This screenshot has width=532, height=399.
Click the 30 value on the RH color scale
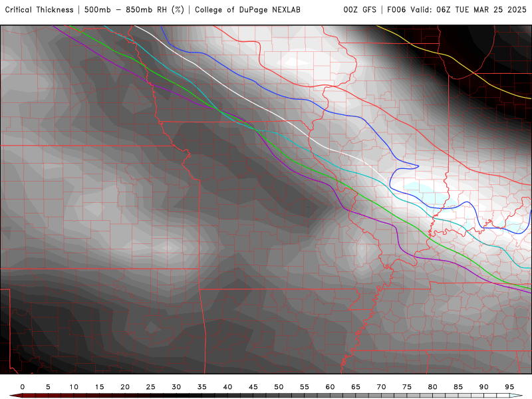coord(176,387)
